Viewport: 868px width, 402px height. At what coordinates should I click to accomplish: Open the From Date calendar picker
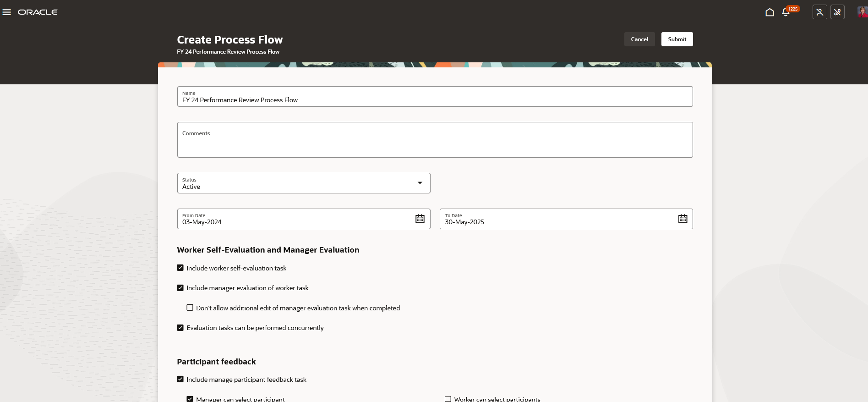[x=420, y=219]
